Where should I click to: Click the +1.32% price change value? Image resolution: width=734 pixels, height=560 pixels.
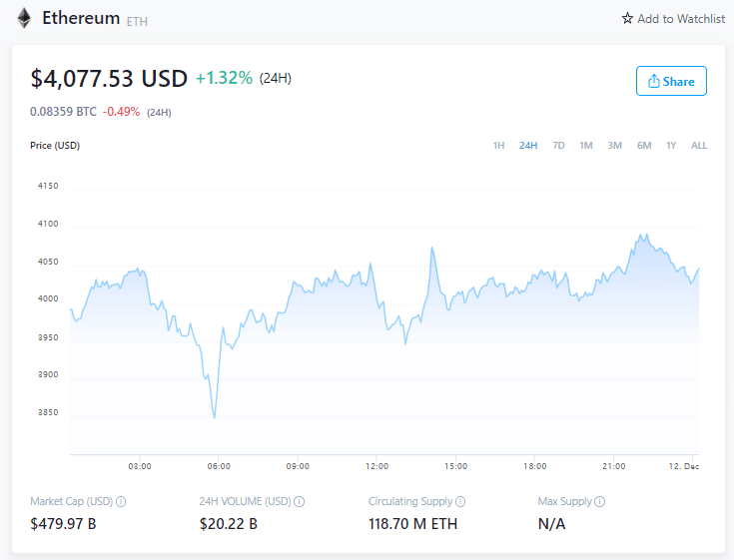point(225,78)
